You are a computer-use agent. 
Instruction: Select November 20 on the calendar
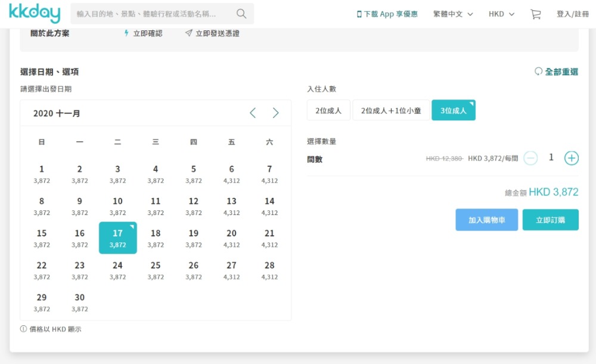(x=231, y=238)
